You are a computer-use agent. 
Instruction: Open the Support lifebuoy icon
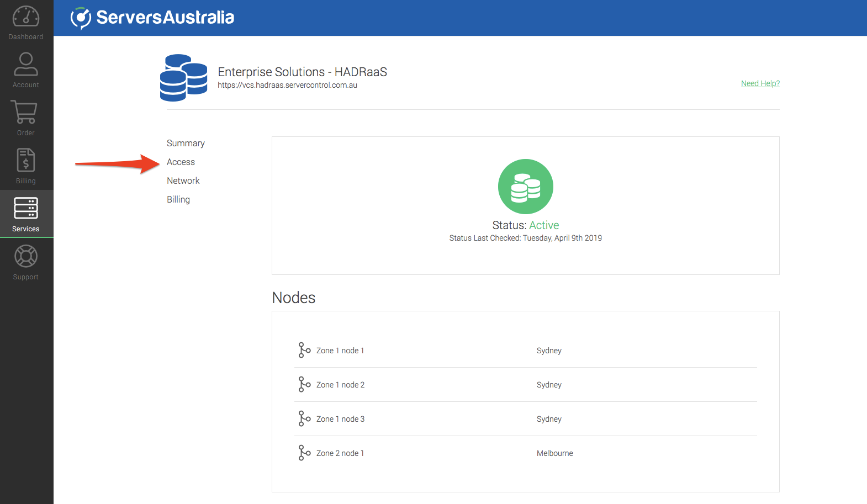26,256
